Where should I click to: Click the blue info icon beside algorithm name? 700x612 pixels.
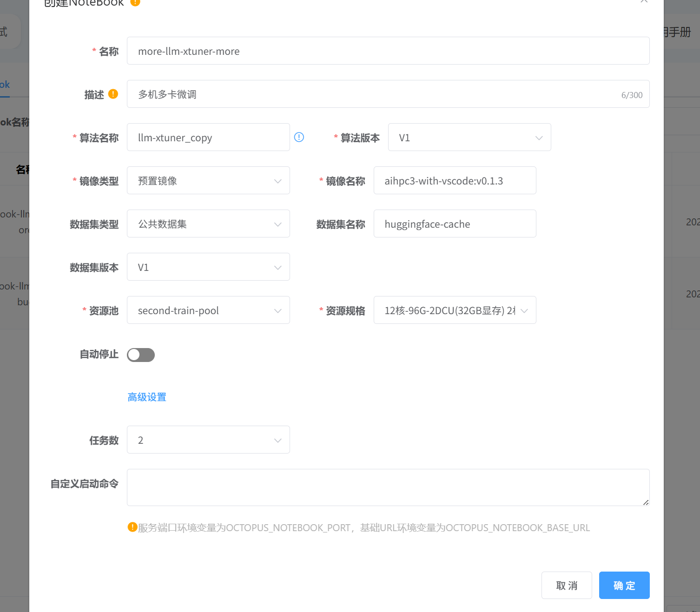(299, 137)
